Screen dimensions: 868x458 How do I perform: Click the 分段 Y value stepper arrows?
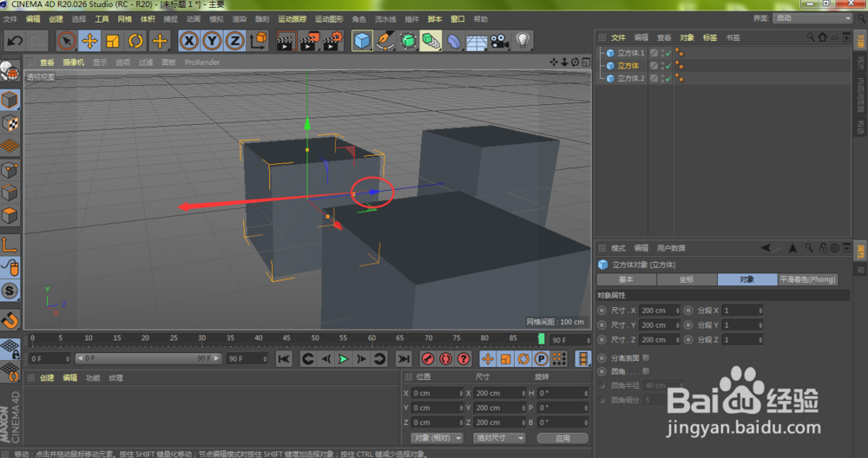pos(760,325)
